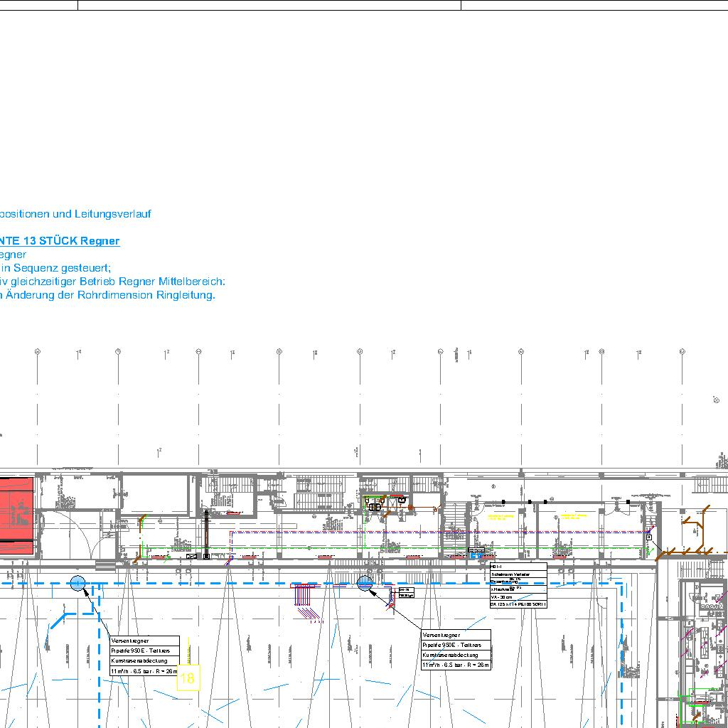Select the left Versenkregner callout box
Image resolution: width=728 pixels, height=728 pixels.
point(144,655)
